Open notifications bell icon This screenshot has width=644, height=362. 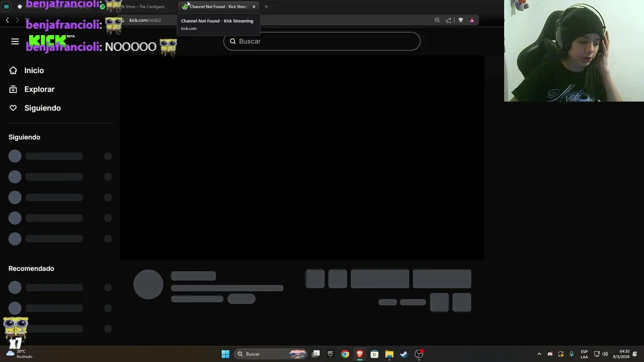(635, 354)
